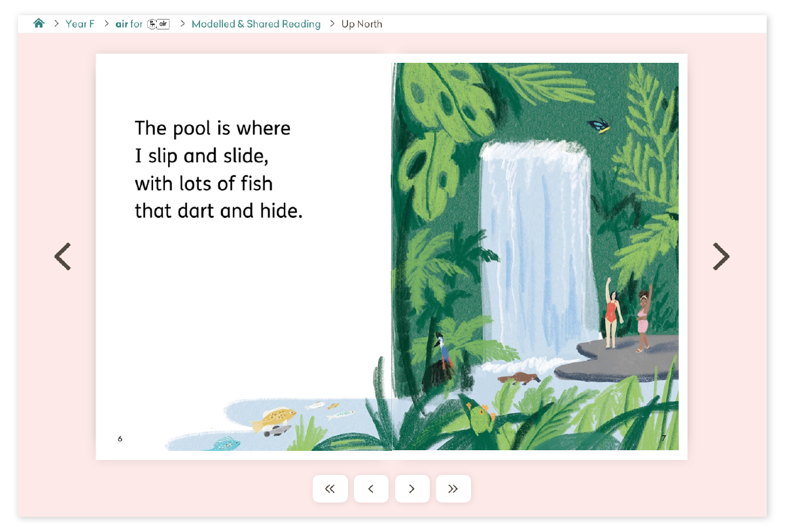The height and width of the screenshot is (532, 785).
Task: Open Modelled & Shared Reading breadcrumb link
Action: click(x=256, y=24)
